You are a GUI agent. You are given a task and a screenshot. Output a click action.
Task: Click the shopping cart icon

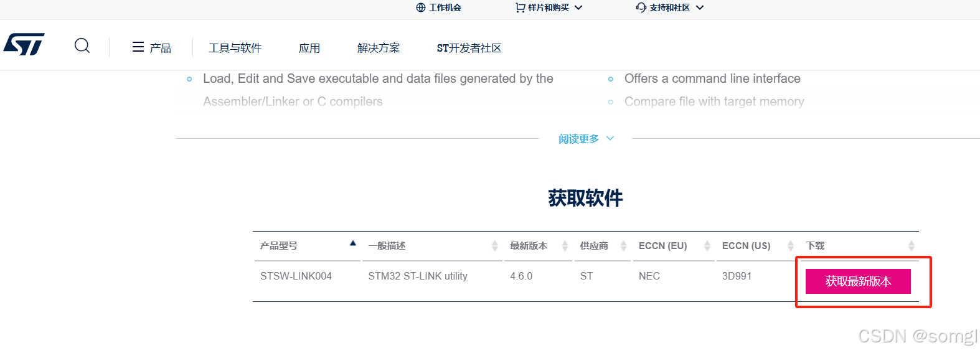click(521, 7)
